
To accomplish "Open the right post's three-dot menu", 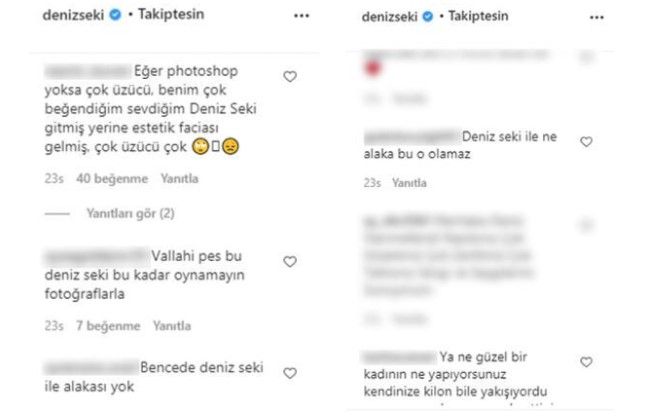I will click(597, 18).
